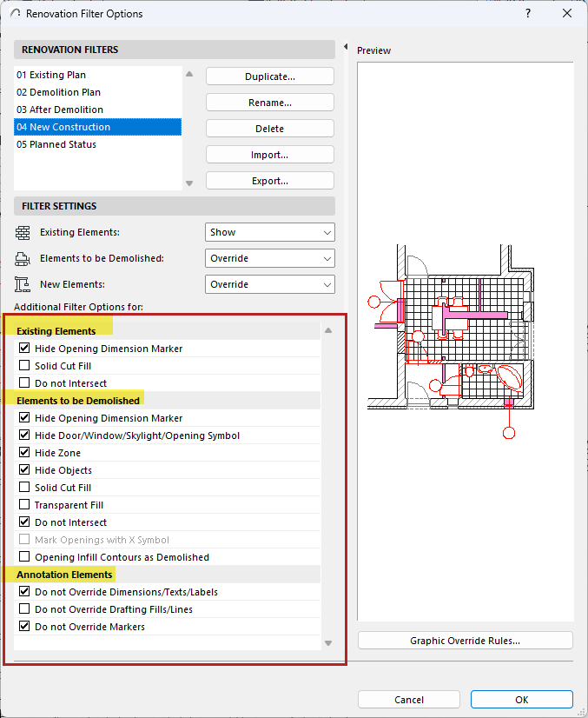This screenshot has height=718, width=588.
Task: Click the Existing Elements brick wall icon
Action: pyautogui.click(x=23, y=233)
